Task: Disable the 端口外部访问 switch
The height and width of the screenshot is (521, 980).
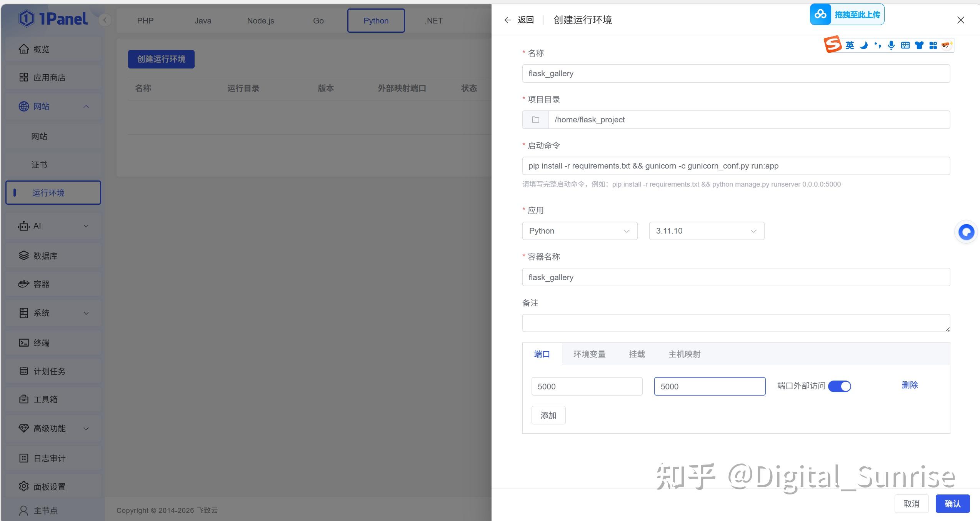Action: (840, 386)
